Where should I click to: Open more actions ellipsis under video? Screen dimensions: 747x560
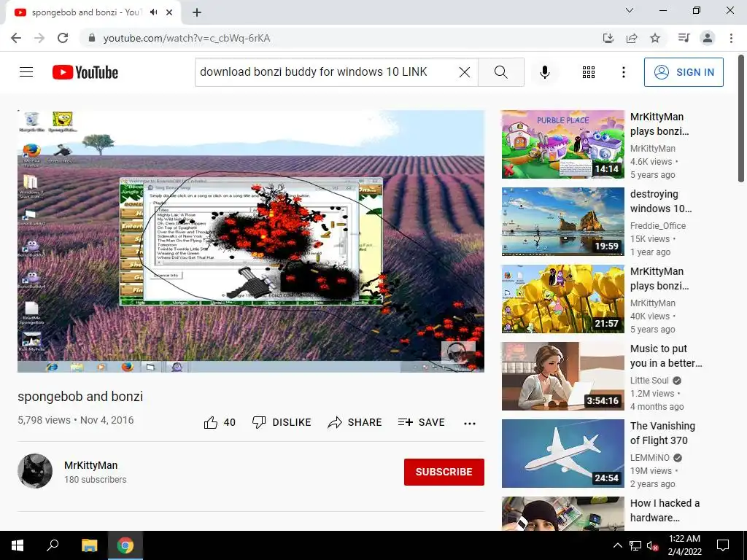[x=470, y=424]
